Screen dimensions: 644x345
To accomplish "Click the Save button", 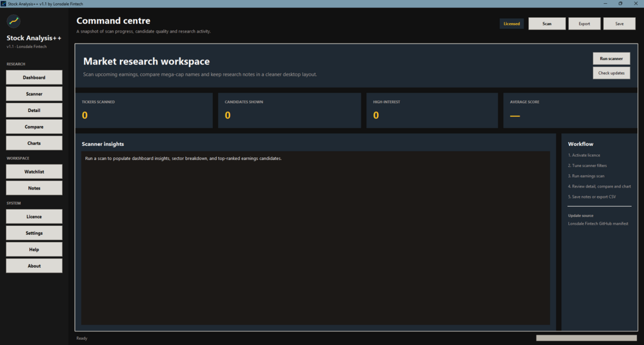I will tap(620, 24).
